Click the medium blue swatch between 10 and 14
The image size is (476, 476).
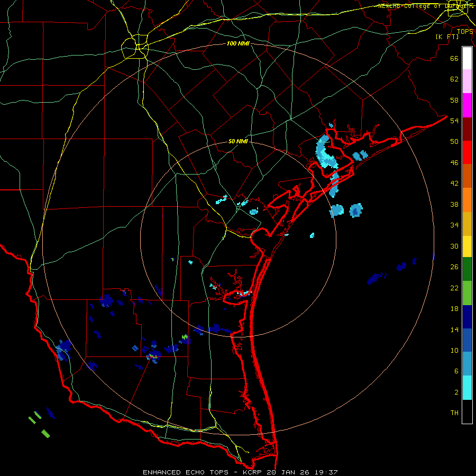pyautogui.click(x=467, y=340)
